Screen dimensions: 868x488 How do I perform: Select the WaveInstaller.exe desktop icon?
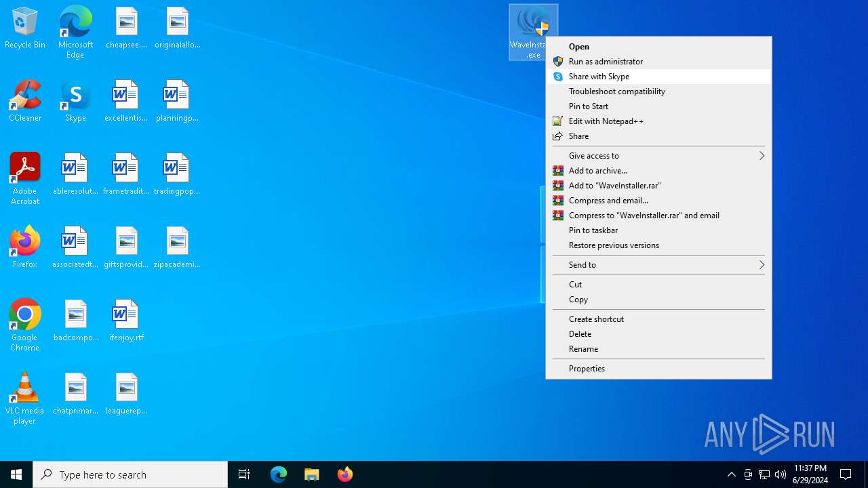(x=534, y=33)
